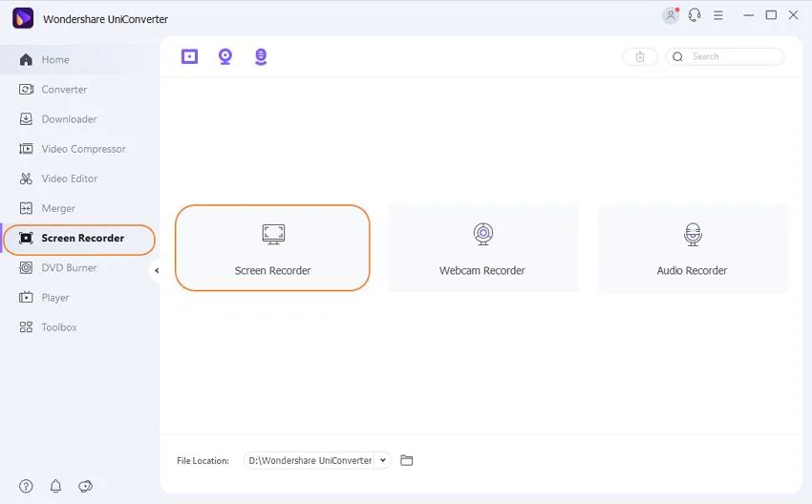This screenshot has width=812, height=504.
Task: Open the file location folder icon
Action: coord(407,460)
